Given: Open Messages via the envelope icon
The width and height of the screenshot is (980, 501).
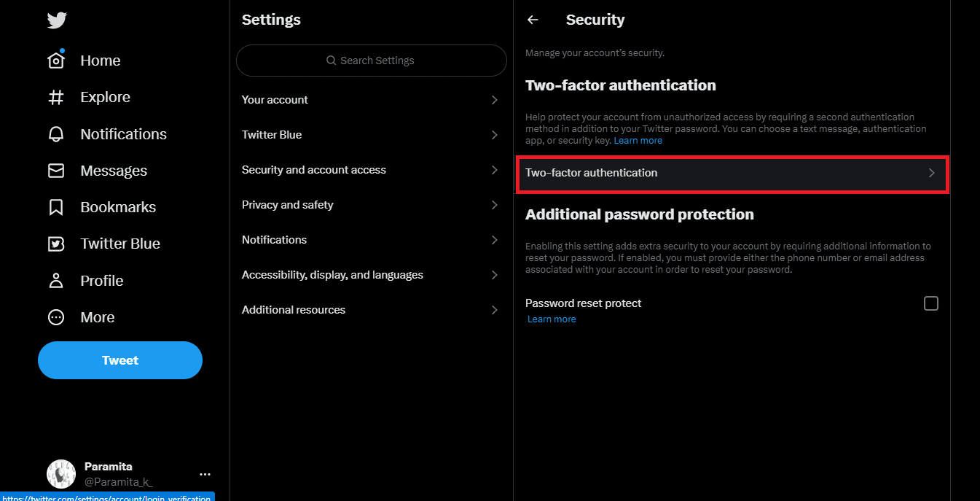Looking at the screenshot, I should click(x=56, y=171).
